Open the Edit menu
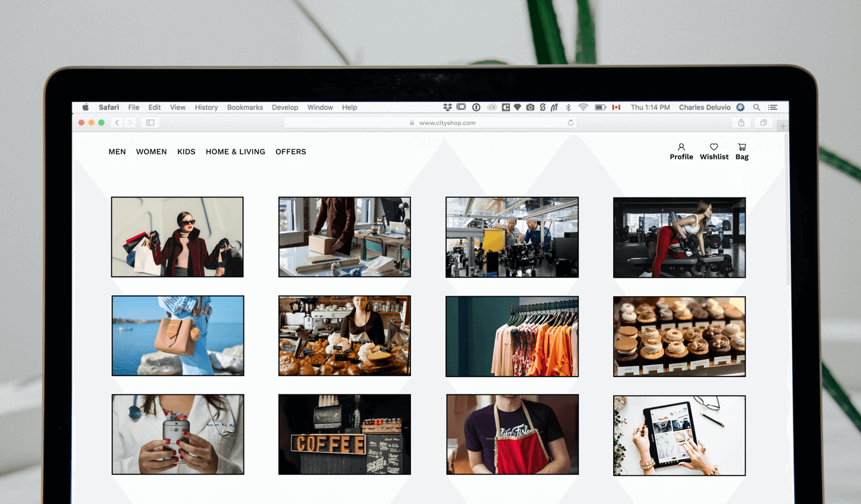The width and height of the screenshot is (861, 504). point(154,107)
